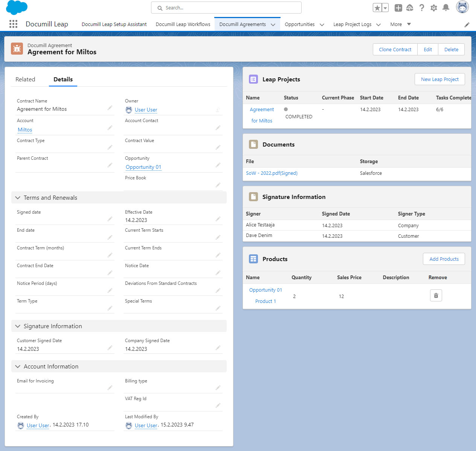Collapse the Terms and Renewals section

[18, 198]
